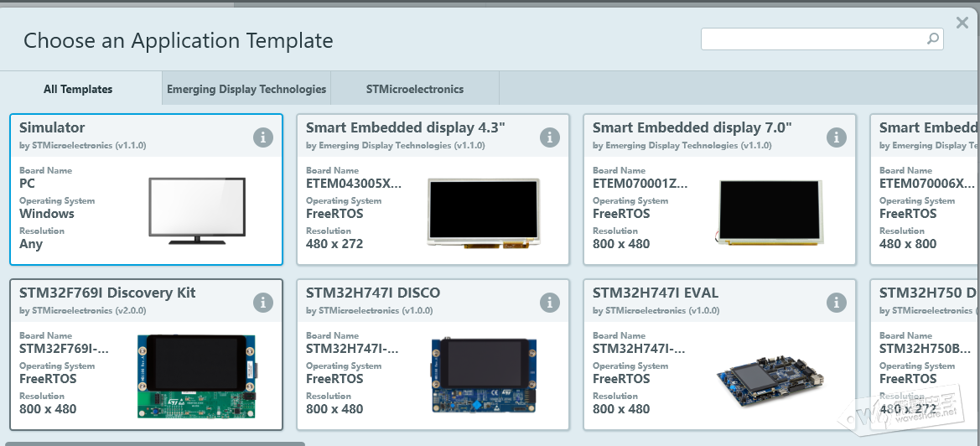Click the STM32F769I Discovery Kit title
Screen dimensions: 980x446
click(107, 293)
